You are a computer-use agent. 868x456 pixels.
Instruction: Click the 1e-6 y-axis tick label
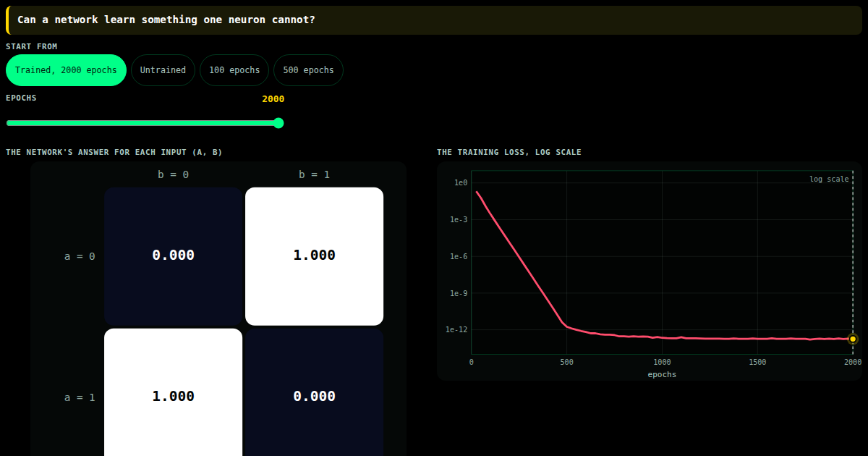pyautogui.click(x=459, y=256)
